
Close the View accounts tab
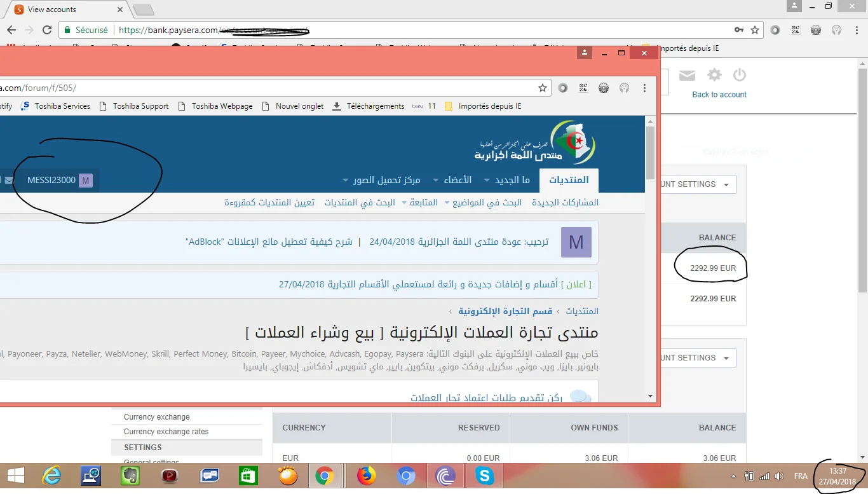pyautogui.click(x=121, y=10)
